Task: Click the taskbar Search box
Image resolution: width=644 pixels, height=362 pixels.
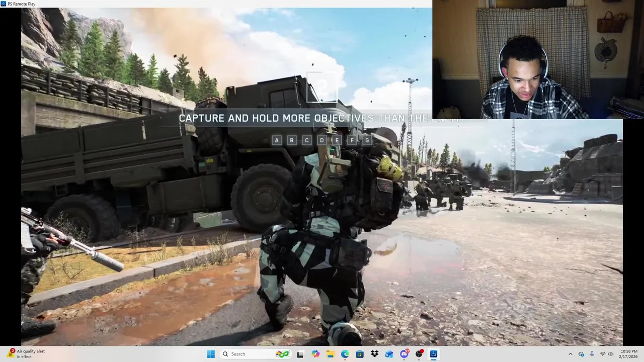Action: tap(256, 354)
